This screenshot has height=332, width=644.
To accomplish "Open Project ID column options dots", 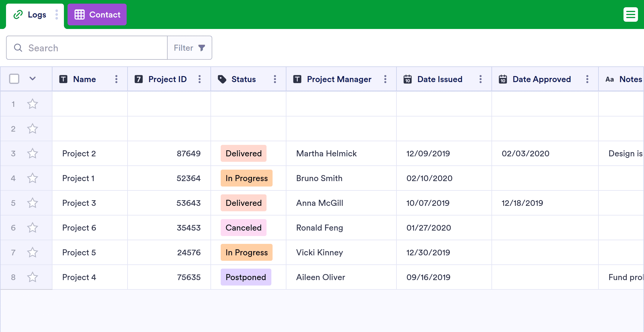I will tap(200, 79).
